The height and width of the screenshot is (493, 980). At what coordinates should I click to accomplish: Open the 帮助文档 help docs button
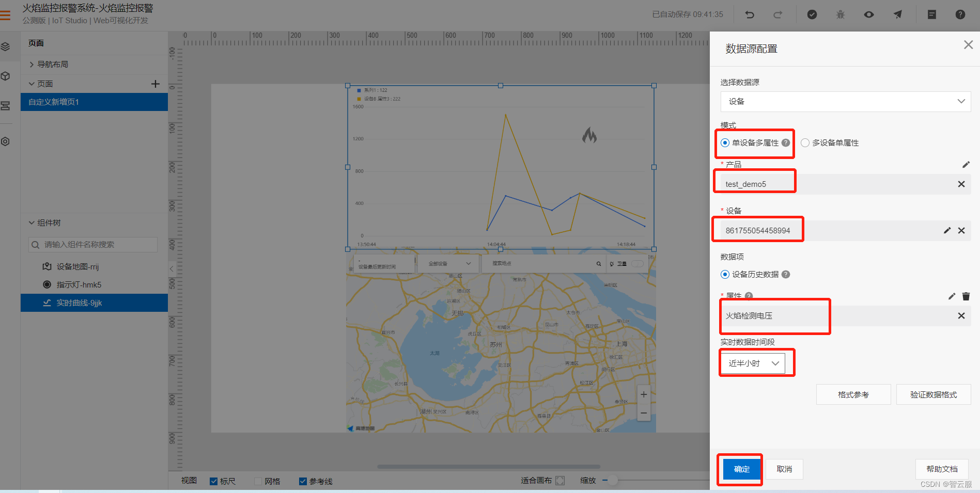[942, 469]
